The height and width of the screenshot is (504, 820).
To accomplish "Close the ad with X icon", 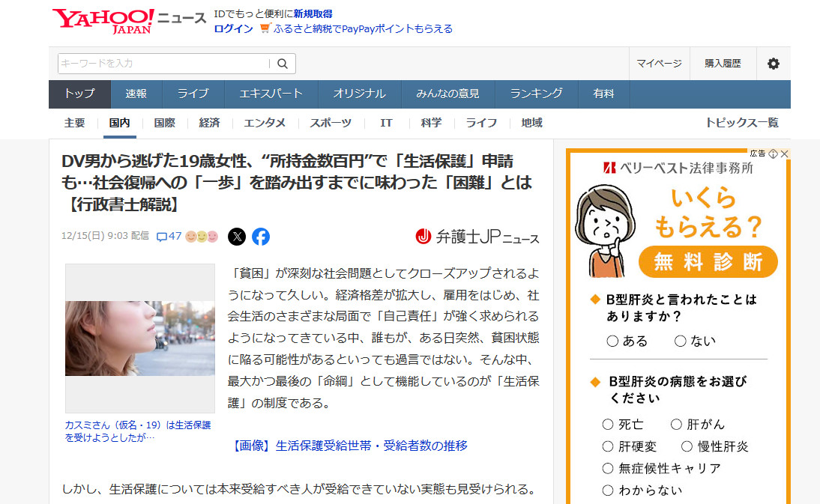I will click(x=784, y=154).
